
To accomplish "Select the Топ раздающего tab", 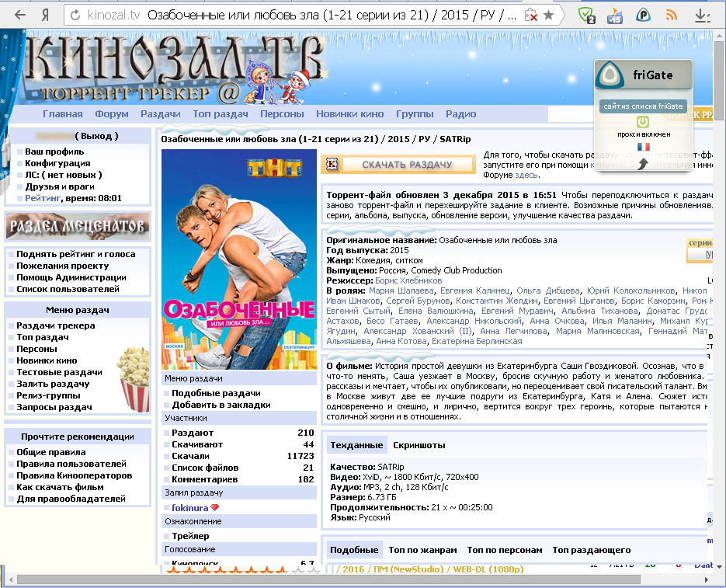I will 591,550.
